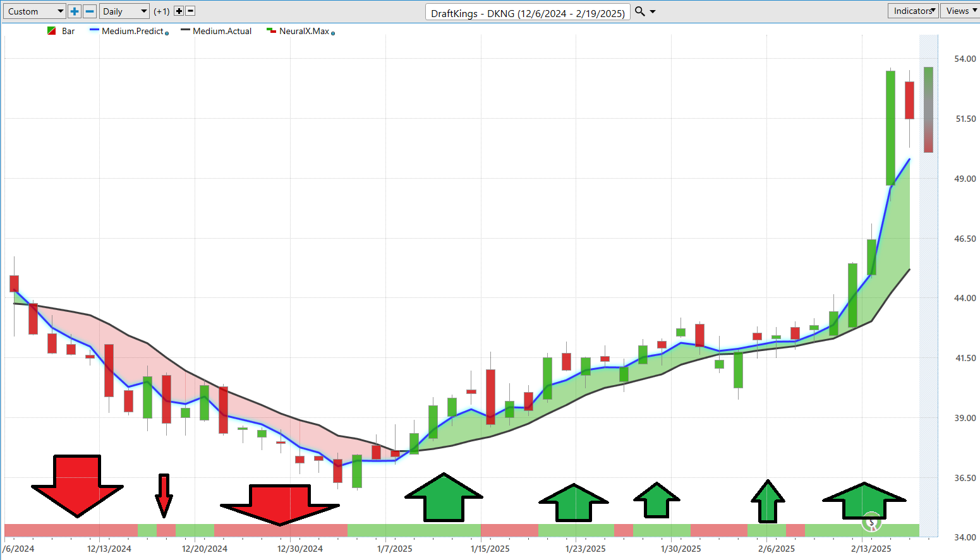Click the multicolored forecast bar at chart's right edge
This screenshot has height=560, width=980.
pos(928,109)
